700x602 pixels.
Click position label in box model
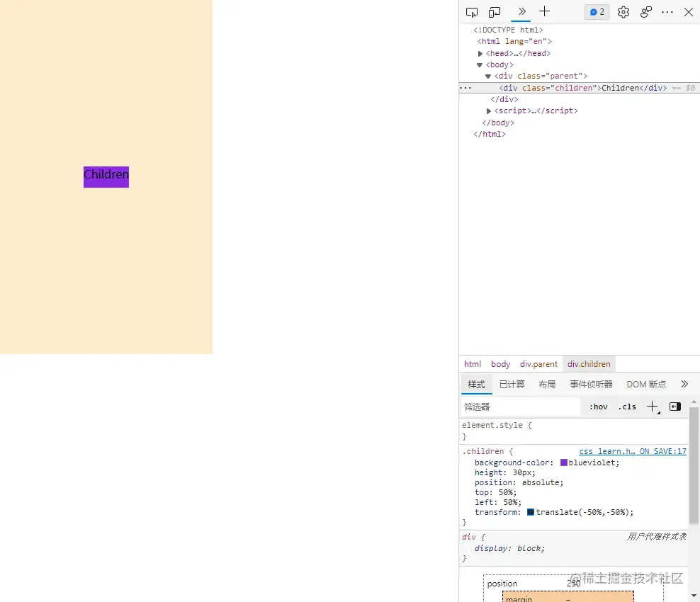(502, 584)
